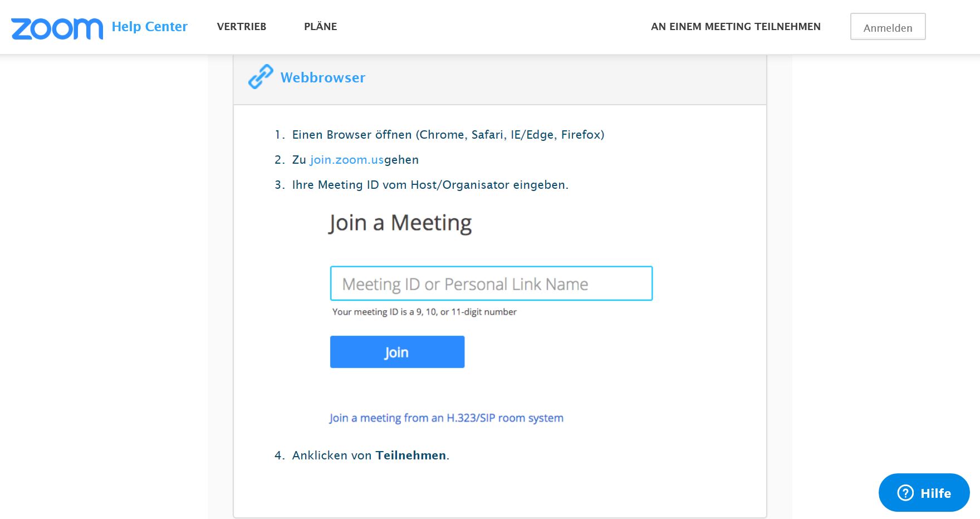
Task: Open the Help Center home link
Action: pos(149,27)
